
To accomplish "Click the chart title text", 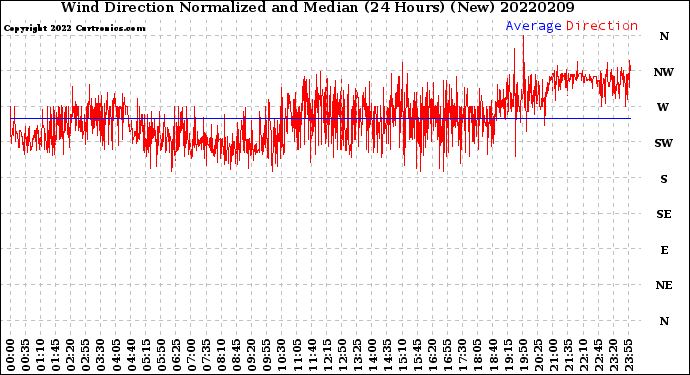I will [x=317, y=7].
